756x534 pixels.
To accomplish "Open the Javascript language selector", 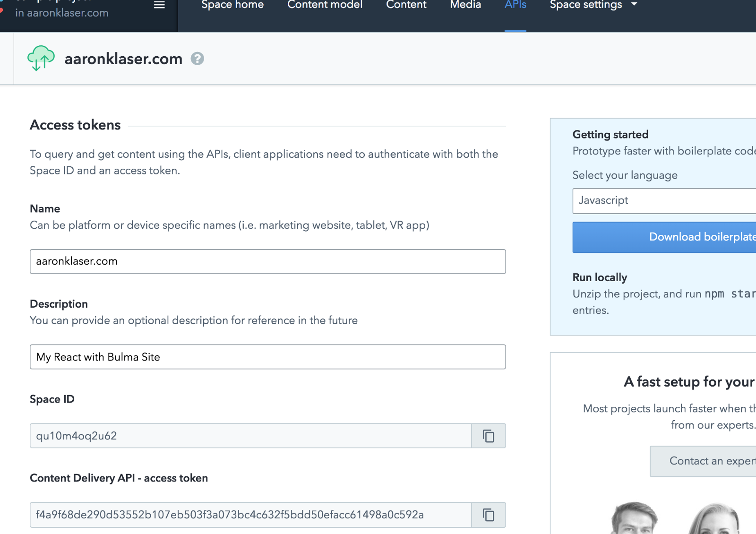I will pos(664,201).
